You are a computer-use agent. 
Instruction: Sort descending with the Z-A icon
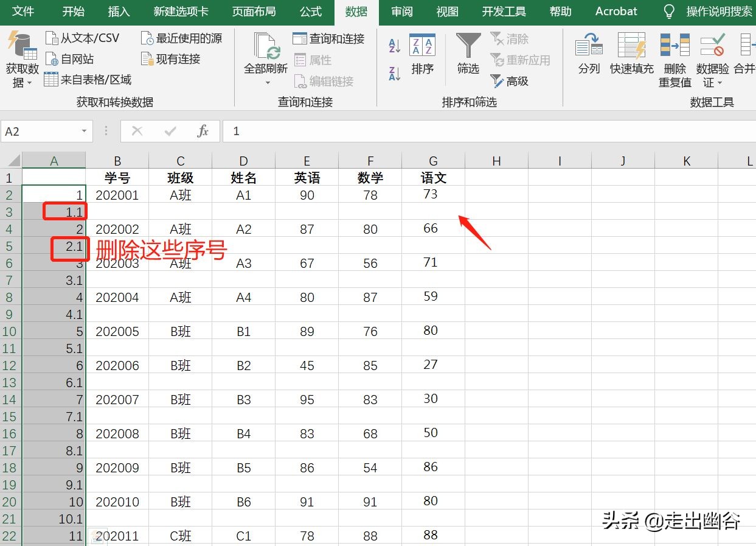[x=394, y=74]
